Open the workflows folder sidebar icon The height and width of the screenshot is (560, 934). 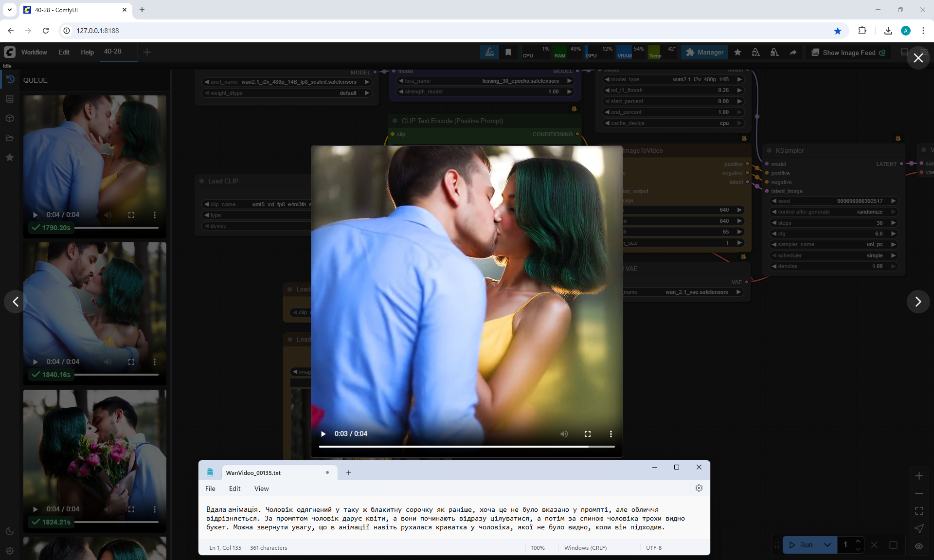click(10, 138)
